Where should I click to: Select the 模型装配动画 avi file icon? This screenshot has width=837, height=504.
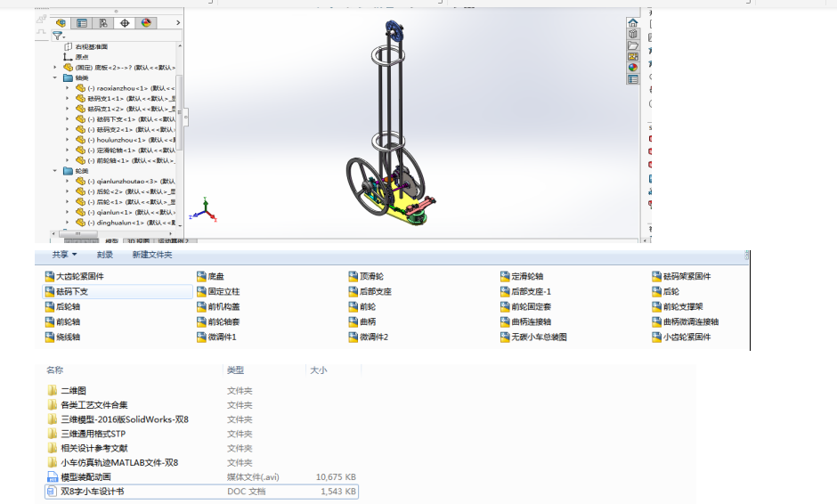[x=53, y=476]
